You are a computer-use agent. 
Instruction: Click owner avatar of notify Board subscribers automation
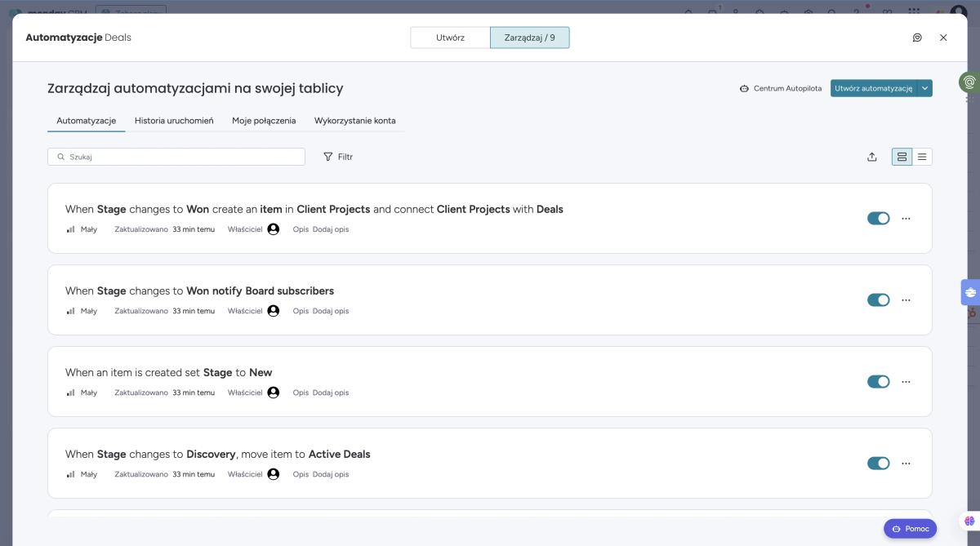(274, 311)
